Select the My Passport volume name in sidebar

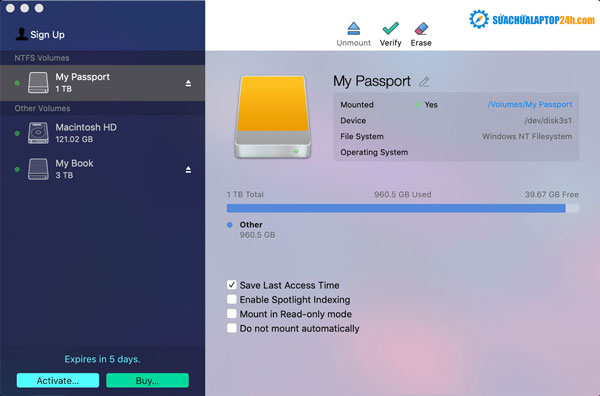tap(83, 77)
